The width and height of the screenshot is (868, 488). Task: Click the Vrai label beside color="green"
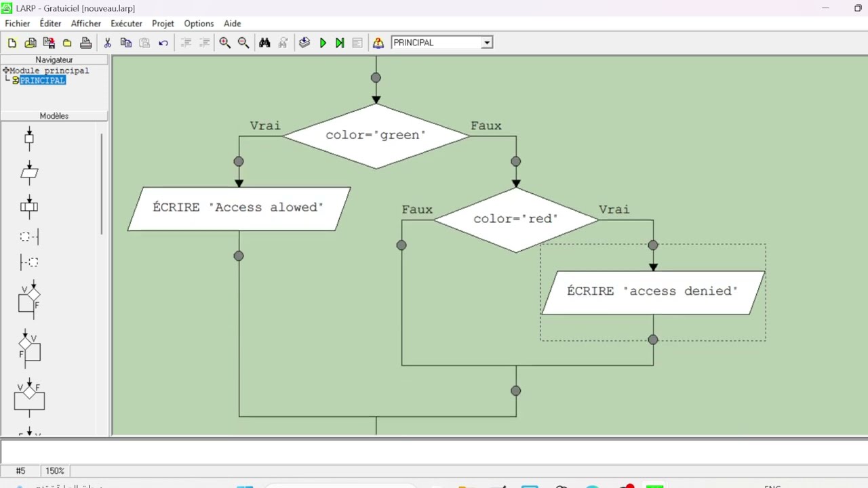265,126
